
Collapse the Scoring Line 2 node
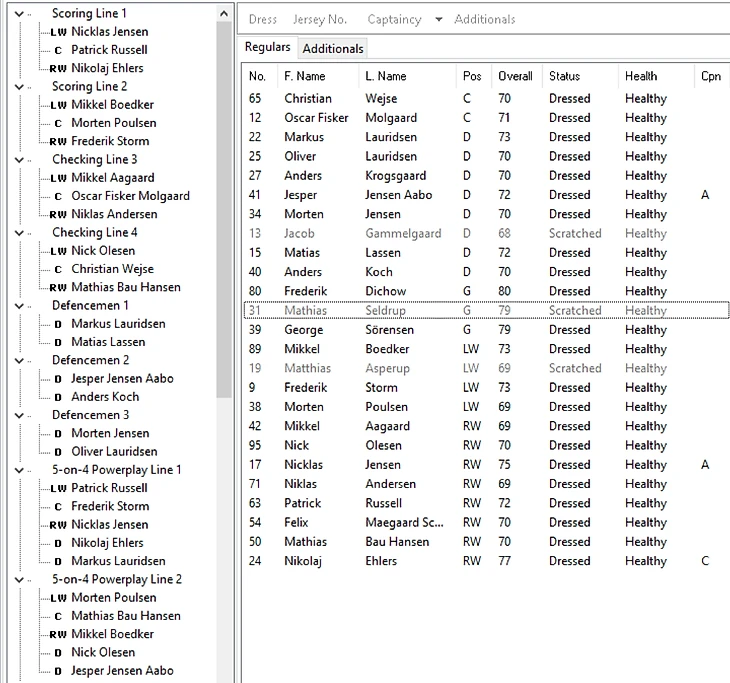[19, 87]
